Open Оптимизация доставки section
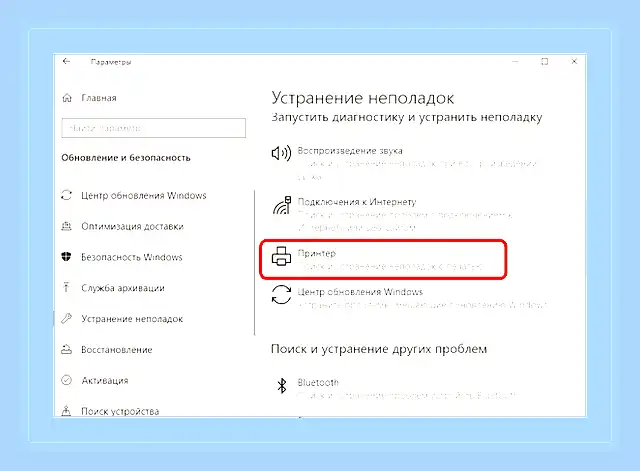The image size is (640, 471). pos(132,227)
